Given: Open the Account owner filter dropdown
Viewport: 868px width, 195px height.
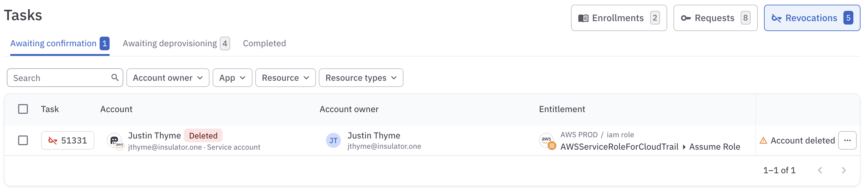Looking at the screenshot, I should (167, 78).
